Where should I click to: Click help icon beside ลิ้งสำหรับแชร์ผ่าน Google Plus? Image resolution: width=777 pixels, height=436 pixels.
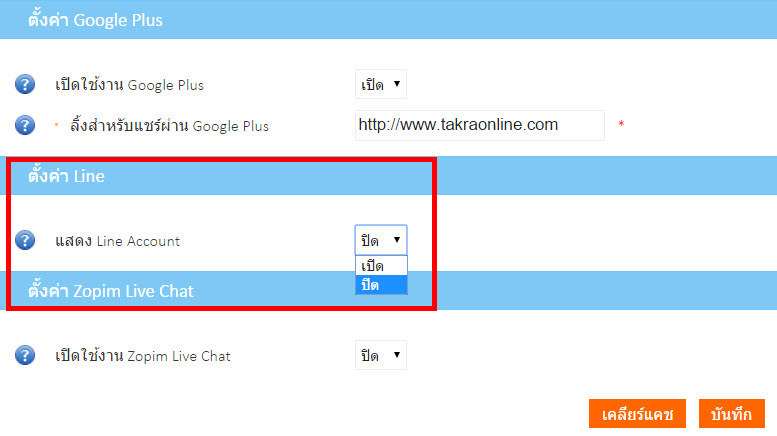25,126
